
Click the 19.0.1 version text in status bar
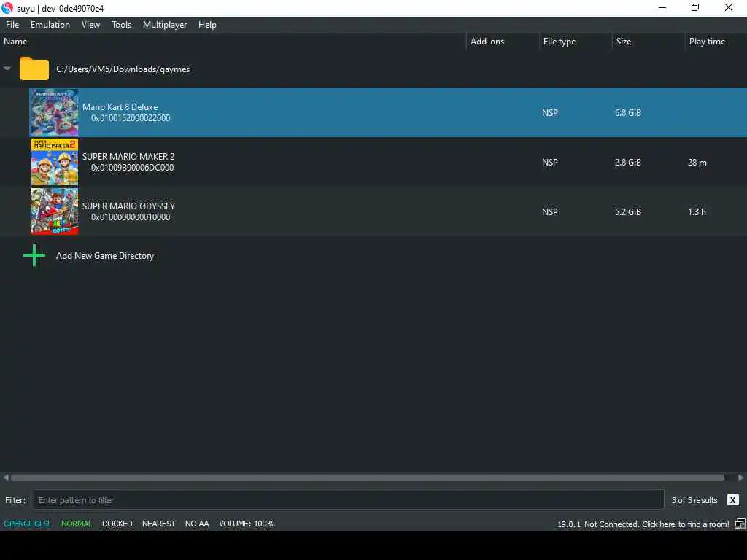click(x=569, y=524)
